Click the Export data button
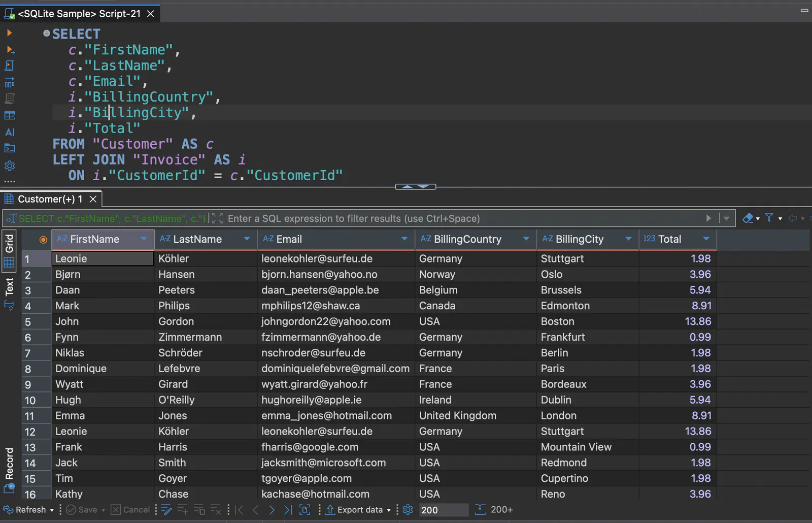812x523 pixels. click(x=354, y=510)
